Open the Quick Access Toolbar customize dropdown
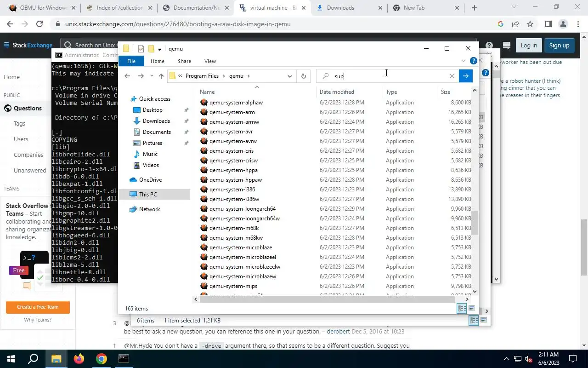 (x=159, y=49)
